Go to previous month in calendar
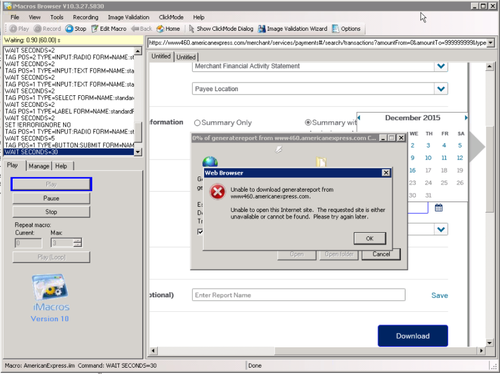 click(x=359, y=118)
